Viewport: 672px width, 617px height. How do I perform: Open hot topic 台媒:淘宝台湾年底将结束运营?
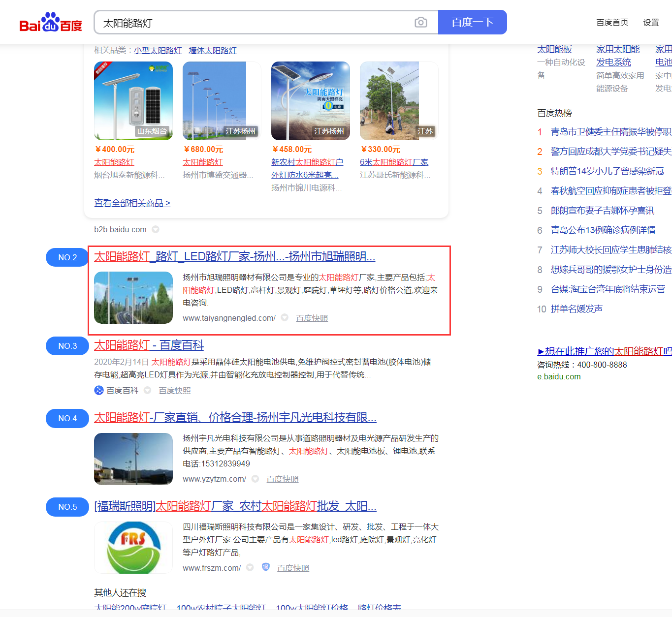click(x=608, y=289)
